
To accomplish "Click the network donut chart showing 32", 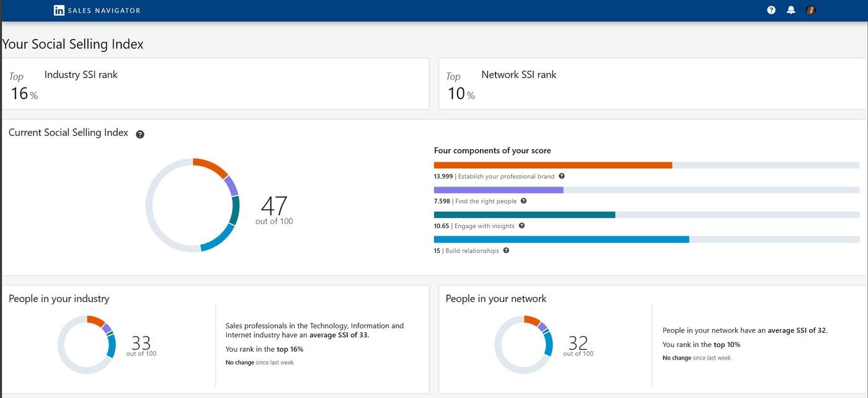I will (x=523, y=345).
